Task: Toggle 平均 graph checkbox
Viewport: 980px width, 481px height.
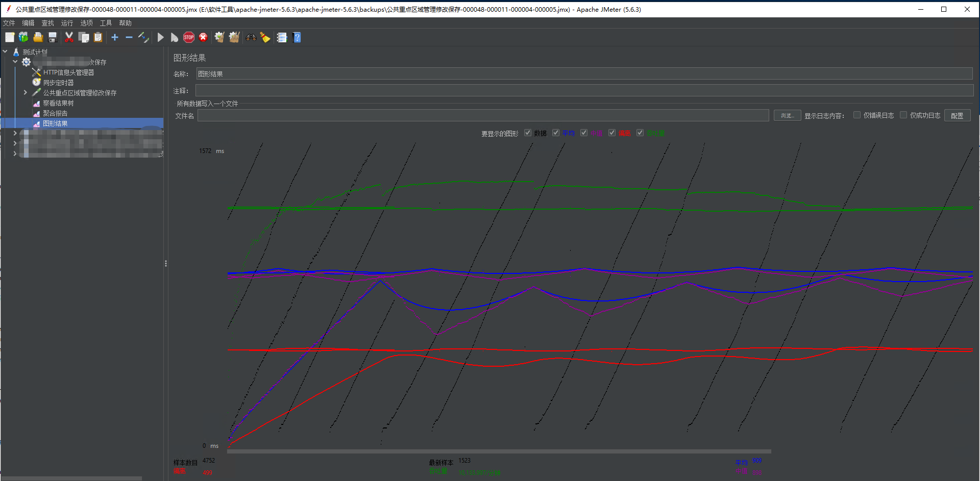Action: (556, 133)
